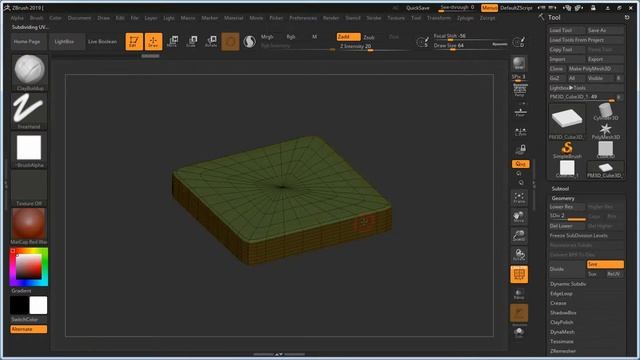Toggle the Zadd mode button
The height and width of the screenshot is (360, 640).
tap(348, 37)
